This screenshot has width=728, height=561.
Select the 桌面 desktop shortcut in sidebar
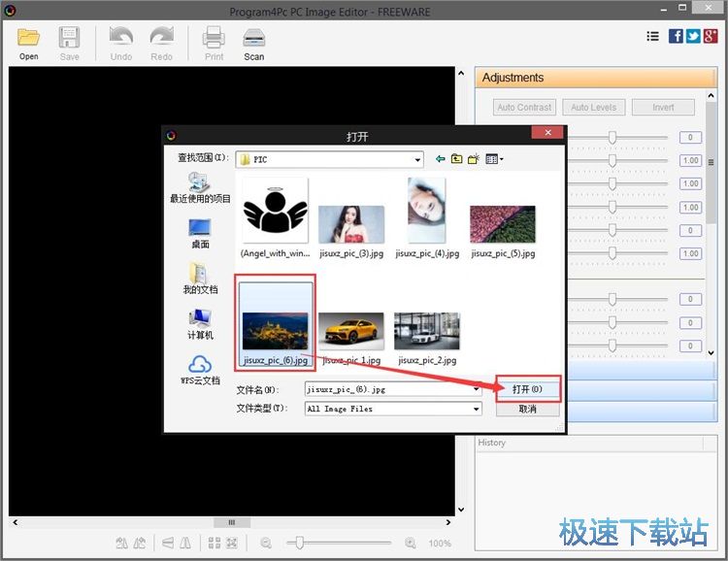pyautogui.click(x=200, y=233)
